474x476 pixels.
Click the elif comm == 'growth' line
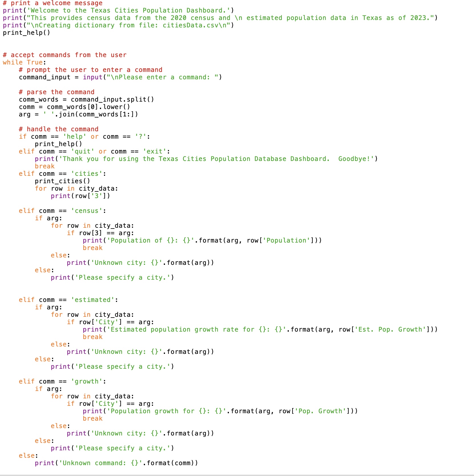pos(62,381)
